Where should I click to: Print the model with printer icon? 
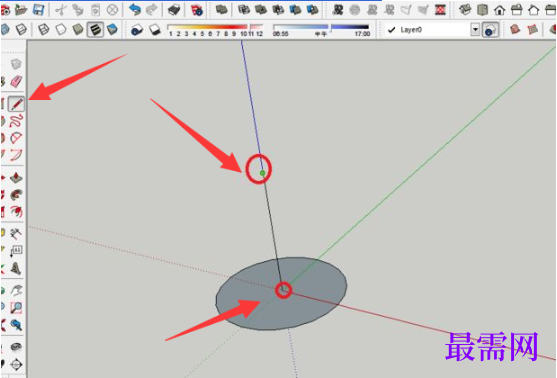[x=174, y=10]
